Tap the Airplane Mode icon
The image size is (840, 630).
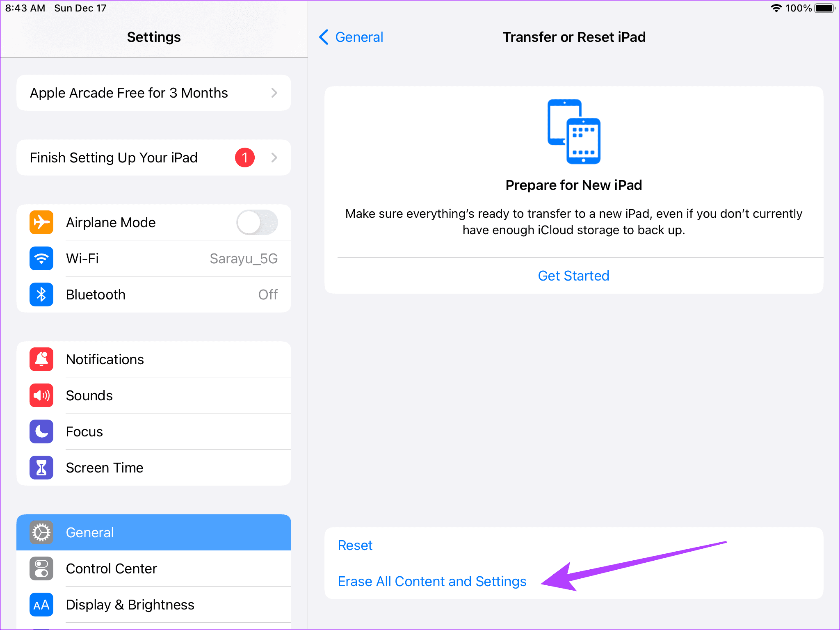41,222
